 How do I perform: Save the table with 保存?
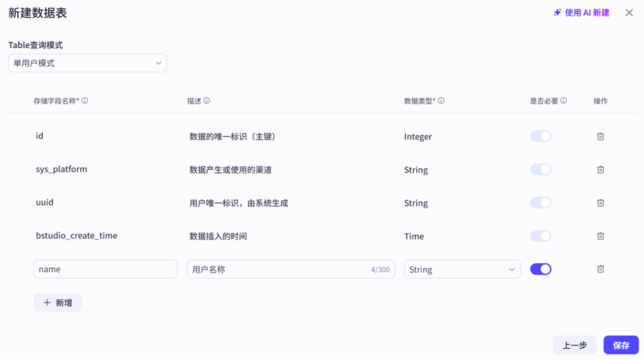[x=621, y=345]
